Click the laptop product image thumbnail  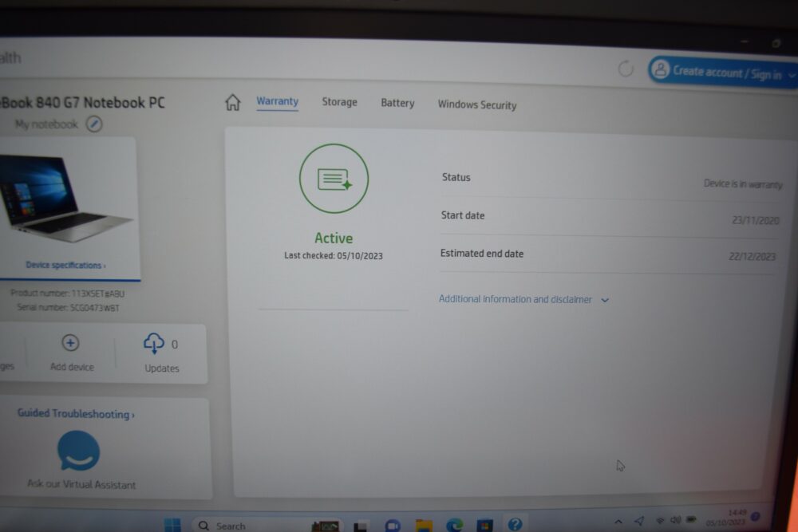click(67, 199)
